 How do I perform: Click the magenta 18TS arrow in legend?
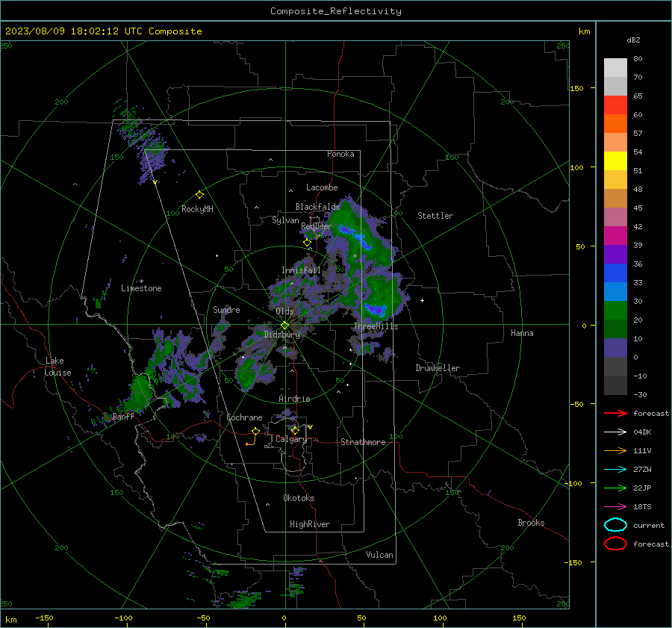pyautogui.click(x=615, y=507)
